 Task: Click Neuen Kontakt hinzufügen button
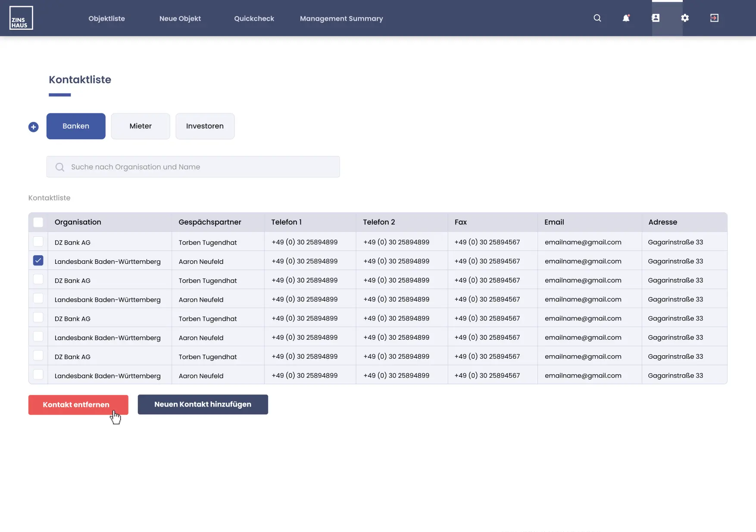pos(203,404)
